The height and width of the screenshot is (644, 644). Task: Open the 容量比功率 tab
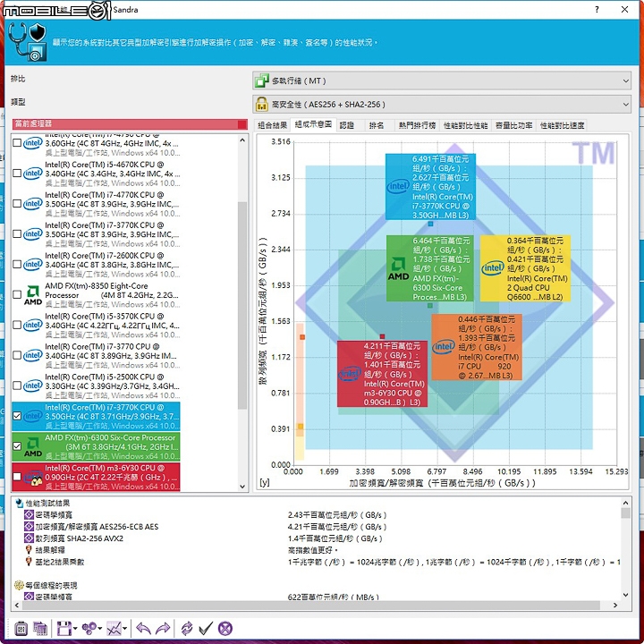[513, 125]
